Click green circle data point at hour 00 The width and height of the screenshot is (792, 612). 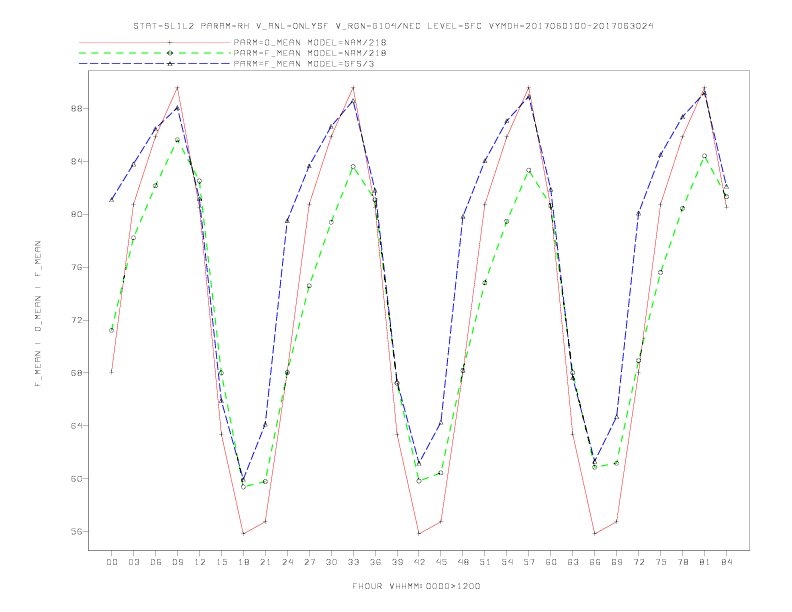click(x=112, y=330)
